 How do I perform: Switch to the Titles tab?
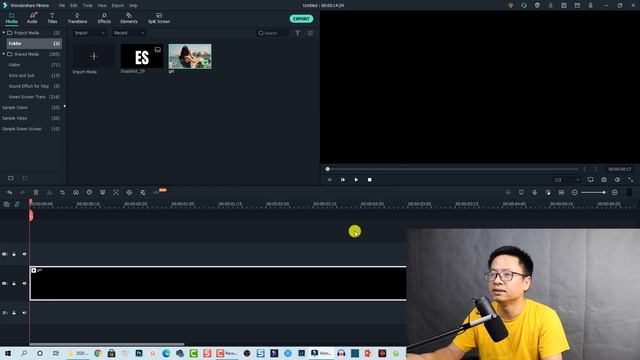(52, 18)
